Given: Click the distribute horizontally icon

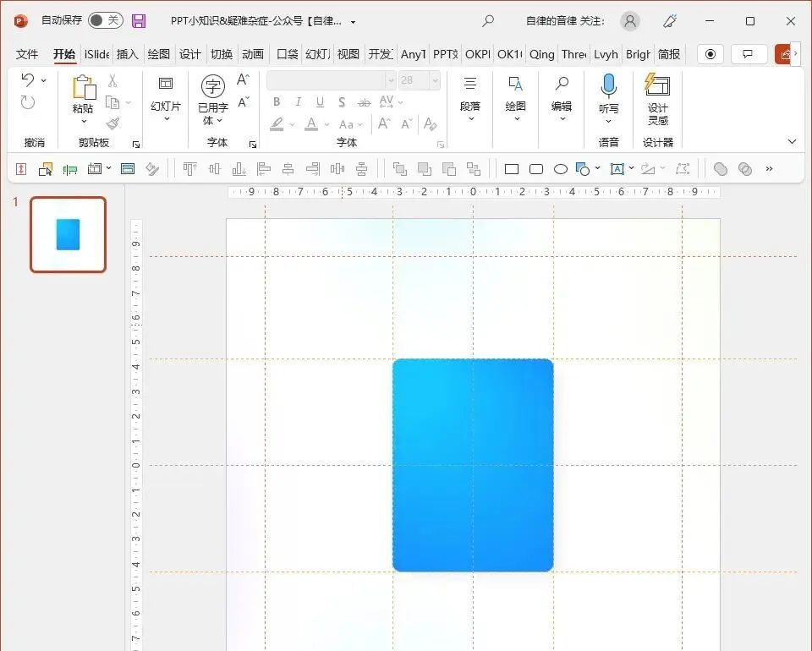Looking at the screenshot, I should click(337, 169).
